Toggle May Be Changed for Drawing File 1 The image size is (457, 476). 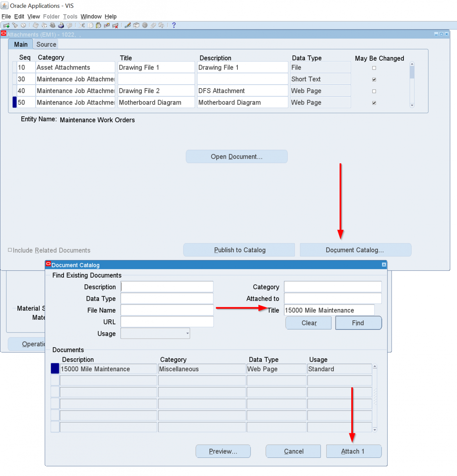(374, 68)
